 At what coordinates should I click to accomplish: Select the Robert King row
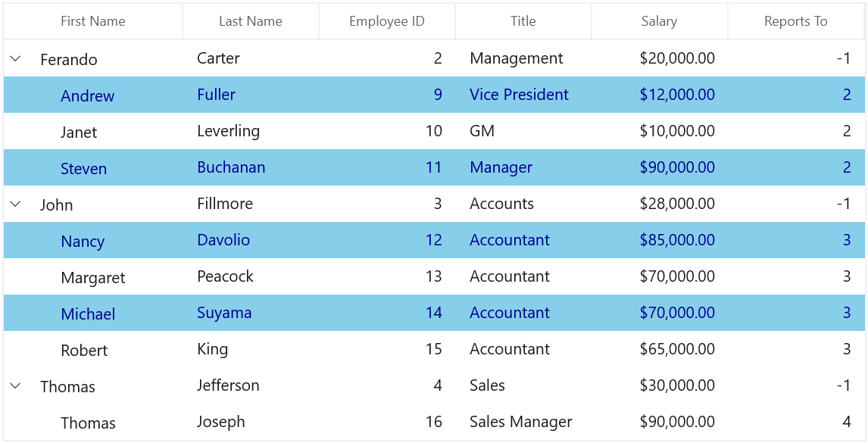click(x=434, y=349)
